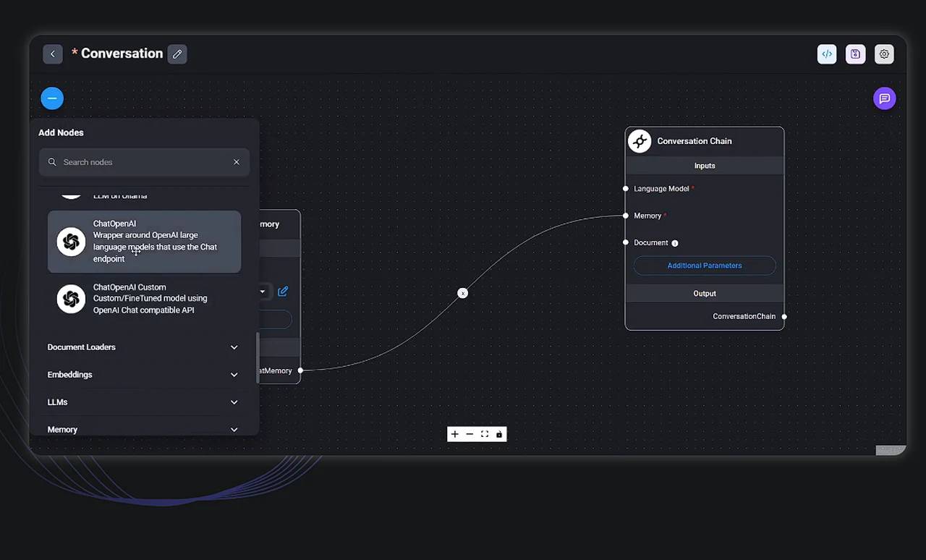
Task: Click the Output section header
Action: [x=705, y=294]
